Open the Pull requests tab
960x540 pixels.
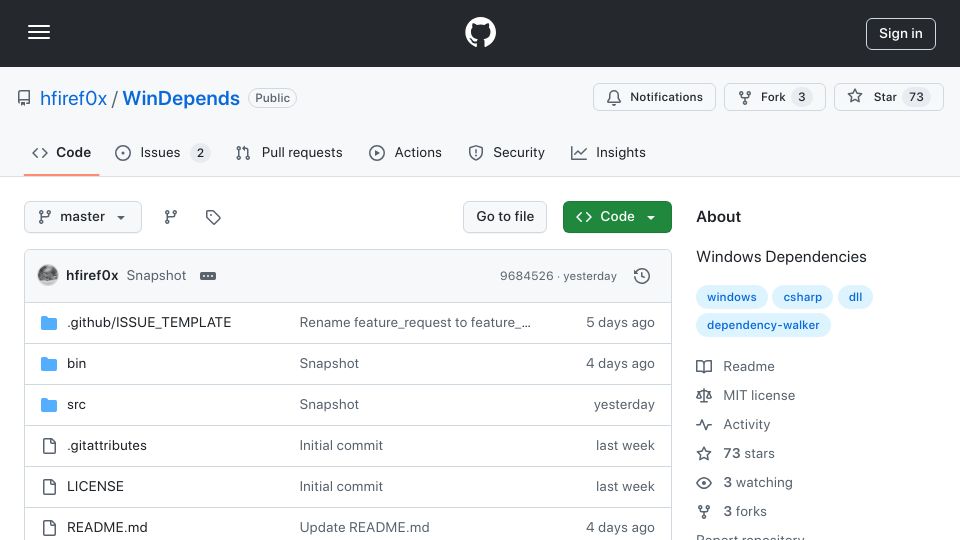289,152
